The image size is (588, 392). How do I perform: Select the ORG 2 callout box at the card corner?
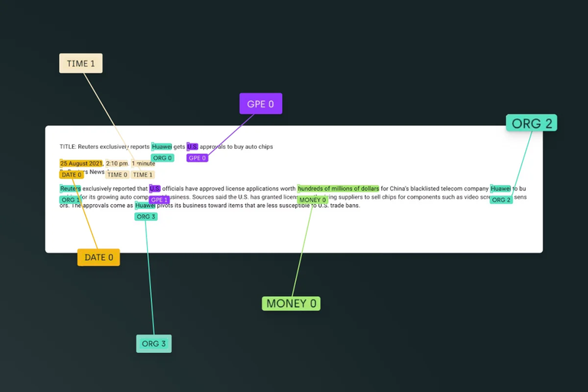531,123
